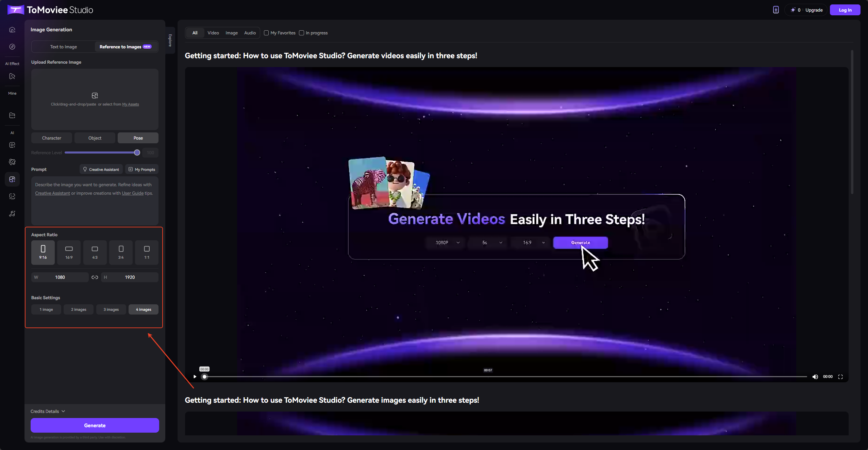Image resolution: width=868 pixels, height=450 pixels.
Task: Select the 16:9 aspect ratio
Action: click(69, 252)
